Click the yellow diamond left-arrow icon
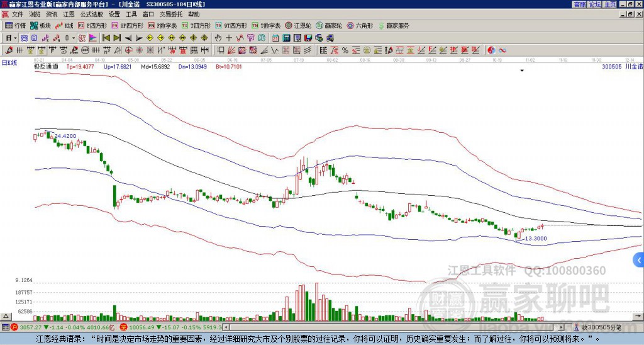 pos(150,38)
